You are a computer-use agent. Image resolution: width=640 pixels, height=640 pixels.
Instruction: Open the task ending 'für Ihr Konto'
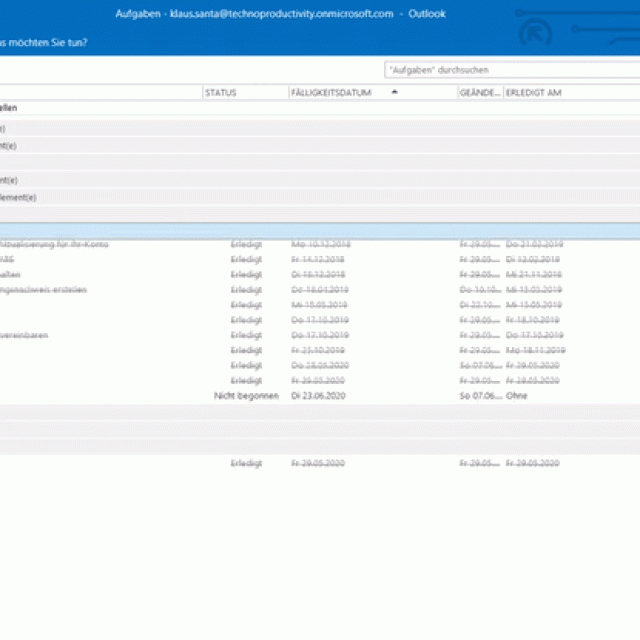(x=54, y=244)
